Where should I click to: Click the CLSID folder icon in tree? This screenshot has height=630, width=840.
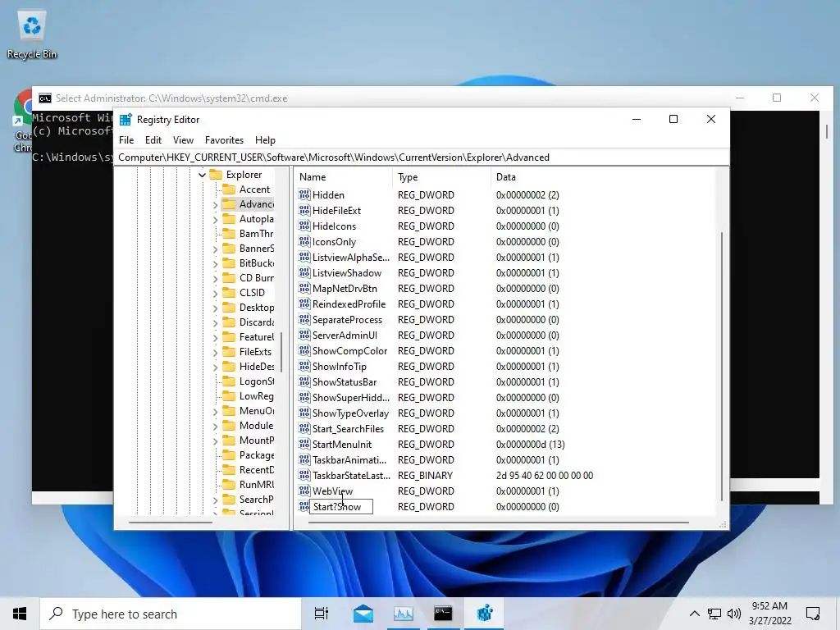click(230, 293)
